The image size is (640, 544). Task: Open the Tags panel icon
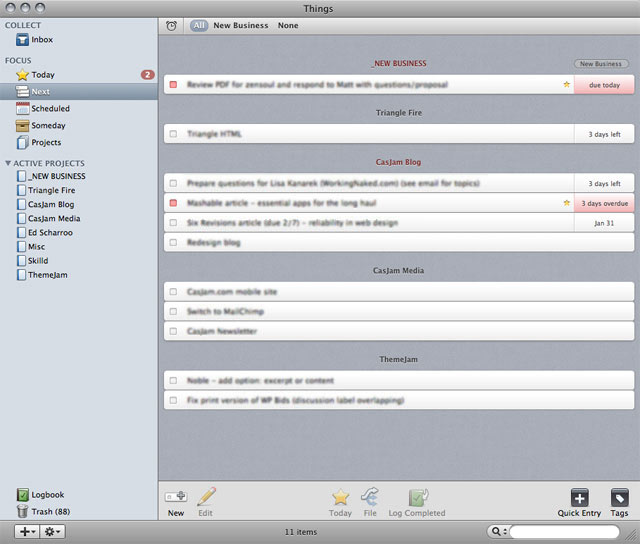(x=620, y=498)
